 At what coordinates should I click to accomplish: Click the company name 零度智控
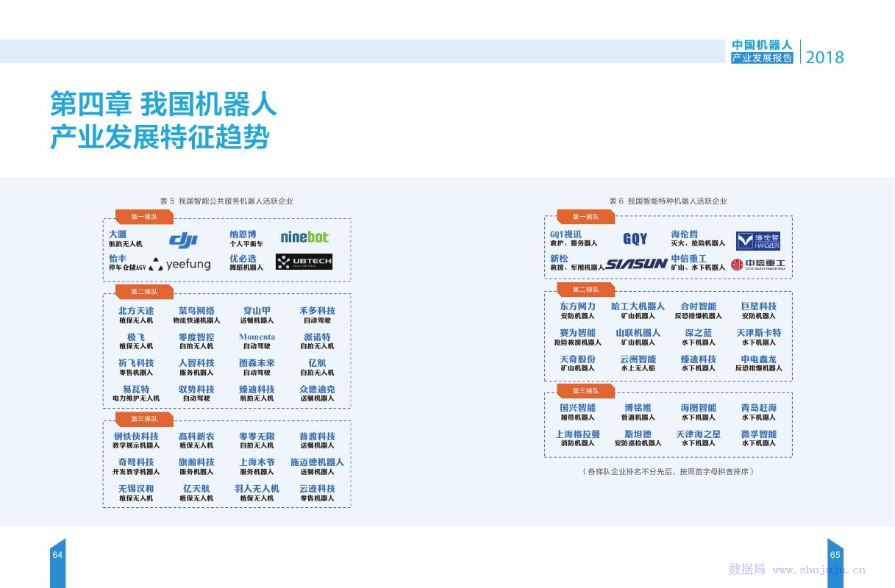(x=196, y=337)
